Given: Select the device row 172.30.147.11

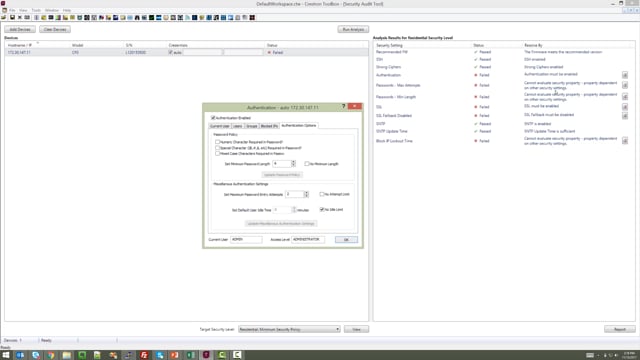Looking at the screenshot, I should (186, 52).
